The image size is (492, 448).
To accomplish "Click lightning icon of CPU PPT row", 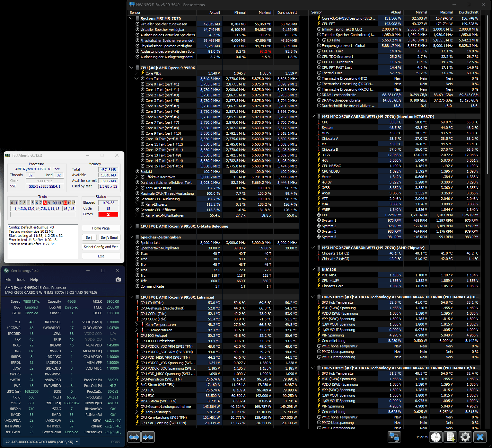I will coord(319,23).
